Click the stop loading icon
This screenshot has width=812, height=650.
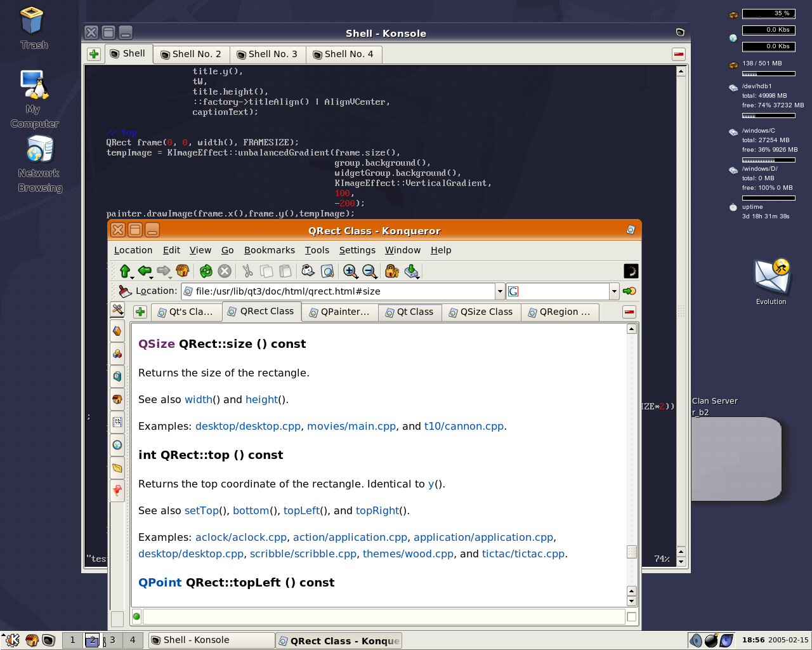coord(225,271)
